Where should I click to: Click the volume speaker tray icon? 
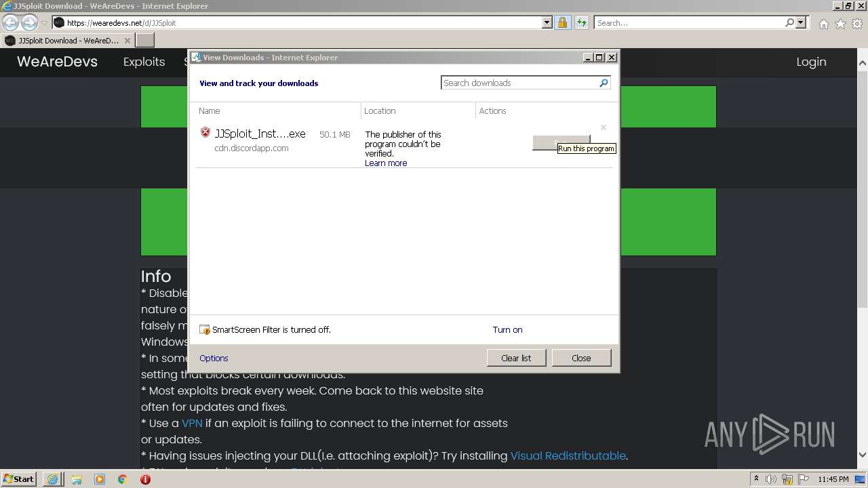(771, 479)
